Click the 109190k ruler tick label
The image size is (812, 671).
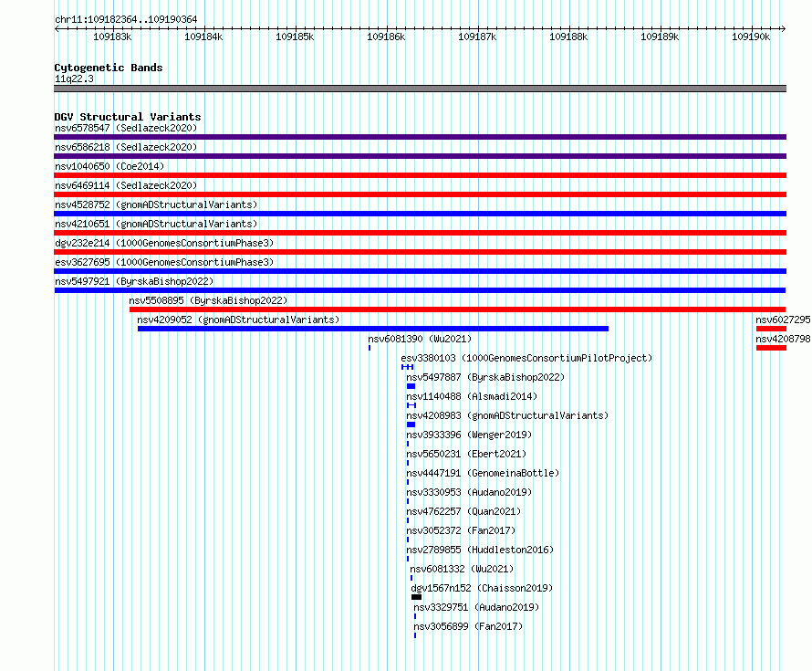(x=751, y=37)
